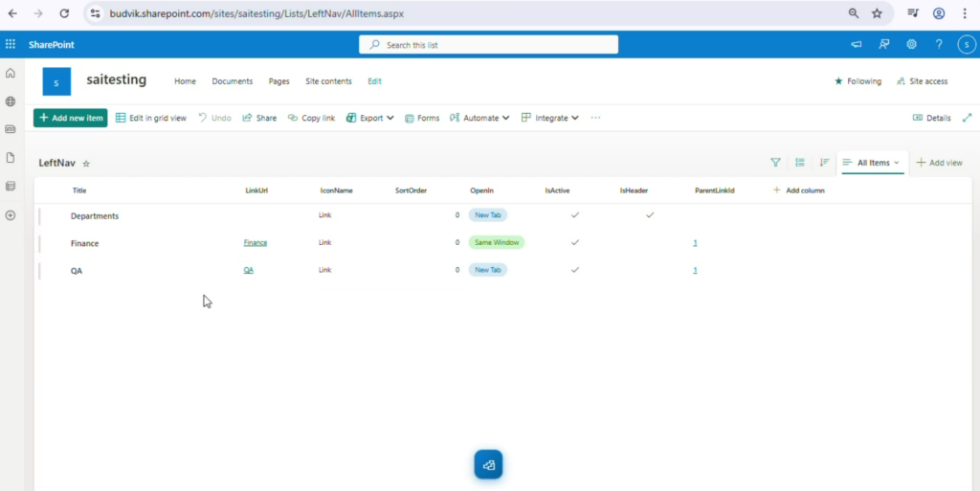The width and height of the screenshot is (980, 491).
Task: Open the more options ellipsis in toolbar
Action: [595, 118]
